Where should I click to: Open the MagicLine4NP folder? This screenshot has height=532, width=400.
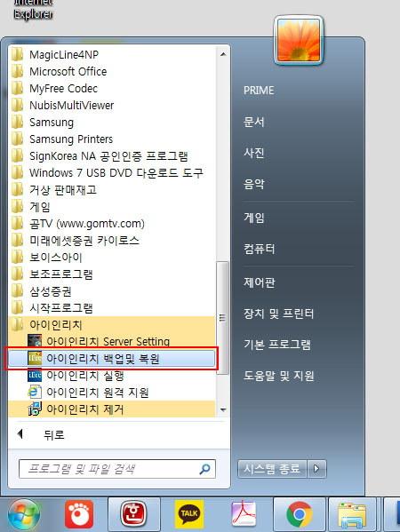[x=64, y=55]
